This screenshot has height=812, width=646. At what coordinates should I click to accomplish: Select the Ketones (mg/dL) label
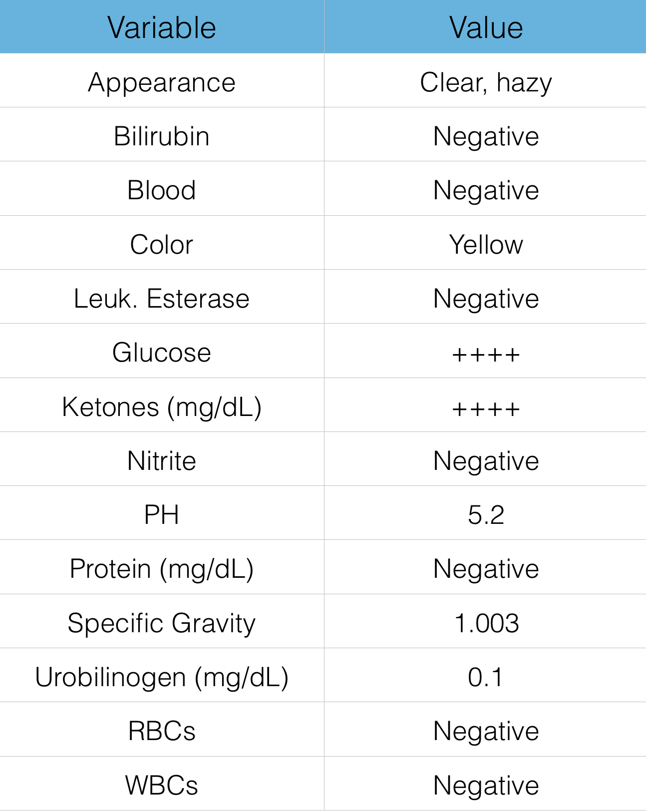161,407
